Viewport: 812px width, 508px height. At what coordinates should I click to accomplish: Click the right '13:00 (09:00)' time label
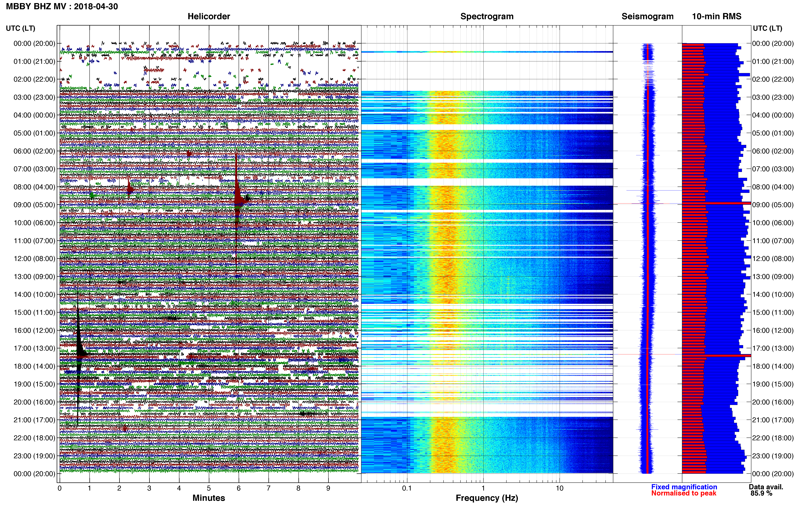pos(773,277)
